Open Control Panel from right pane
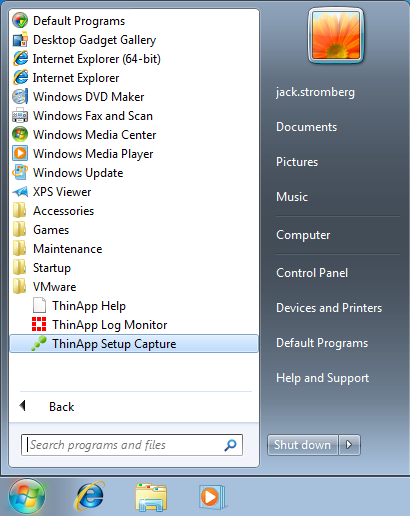Viewport: 410px width, 516px height. [x=312, y=273]
